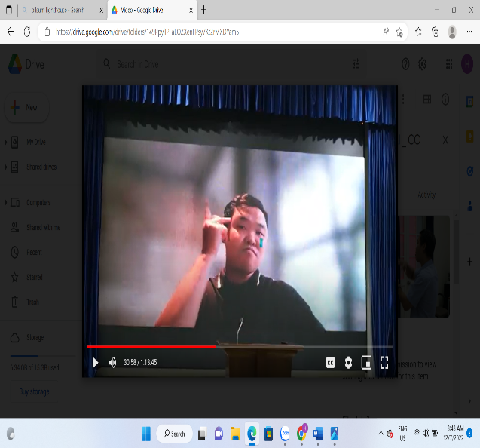Open the Starred section
This screenshot has width=480, height=448.
pyautogui.click(x=35, y=278)
